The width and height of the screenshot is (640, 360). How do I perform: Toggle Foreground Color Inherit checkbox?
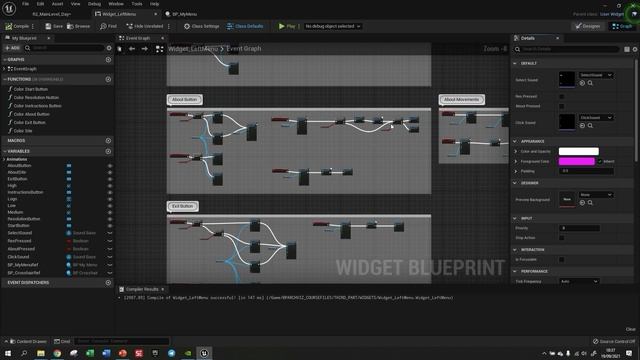[x=600, y=162]
